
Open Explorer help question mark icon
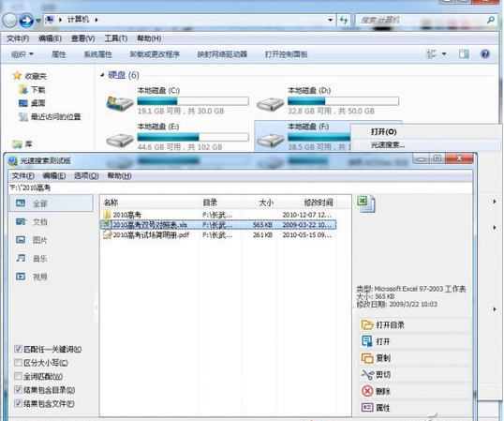[x=485, y=53]
